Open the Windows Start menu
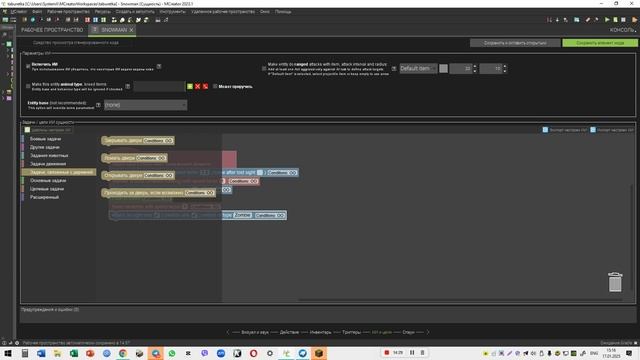Screen dimensions: 640x360 click(x=8, y=353)
